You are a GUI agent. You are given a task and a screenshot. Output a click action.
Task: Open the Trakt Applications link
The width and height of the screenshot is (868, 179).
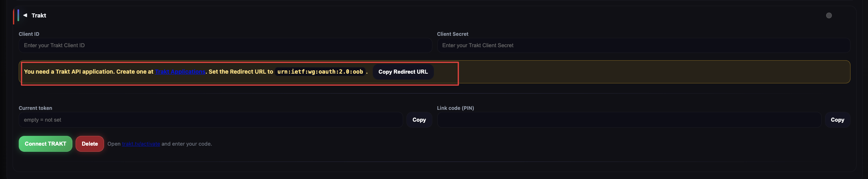(x=180, y=72)
